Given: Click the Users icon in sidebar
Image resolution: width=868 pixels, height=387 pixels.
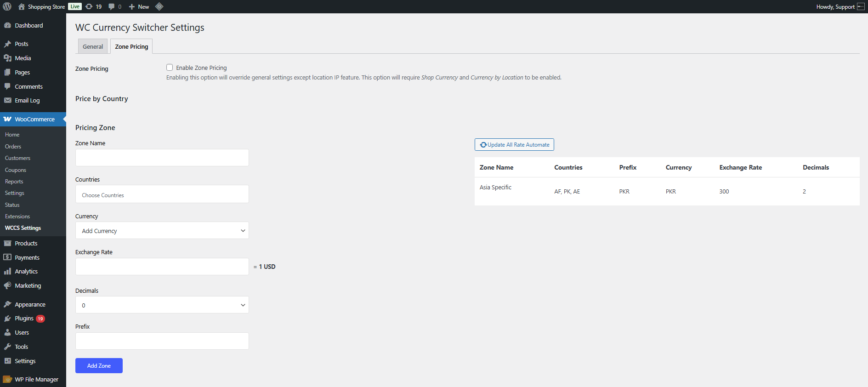Looking at the screenshot, I should point(7,332).
